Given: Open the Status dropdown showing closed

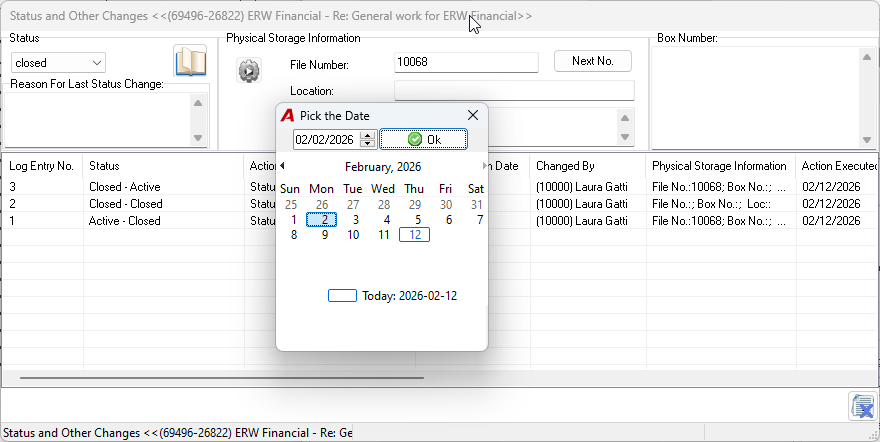Looking at the screenshot, I should 58,63.
